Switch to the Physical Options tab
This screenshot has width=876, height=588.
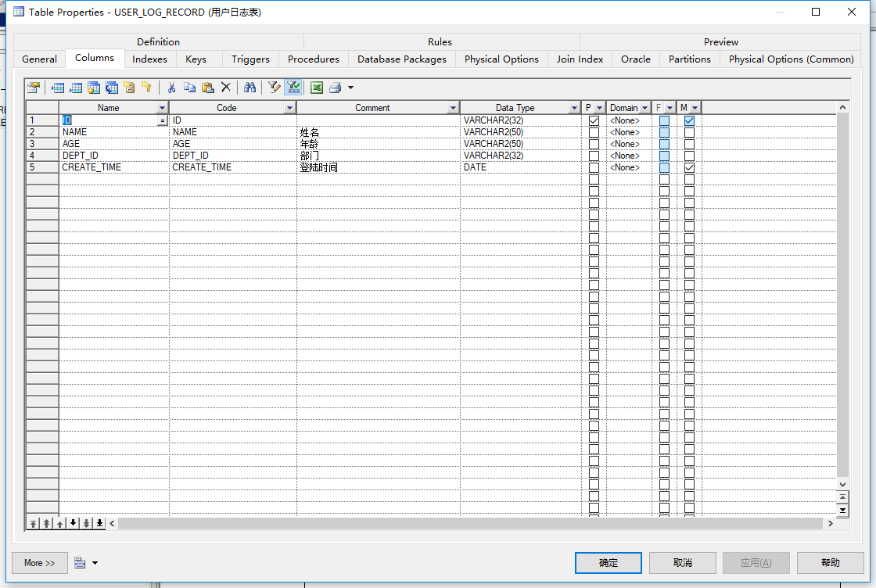point(501,59)
